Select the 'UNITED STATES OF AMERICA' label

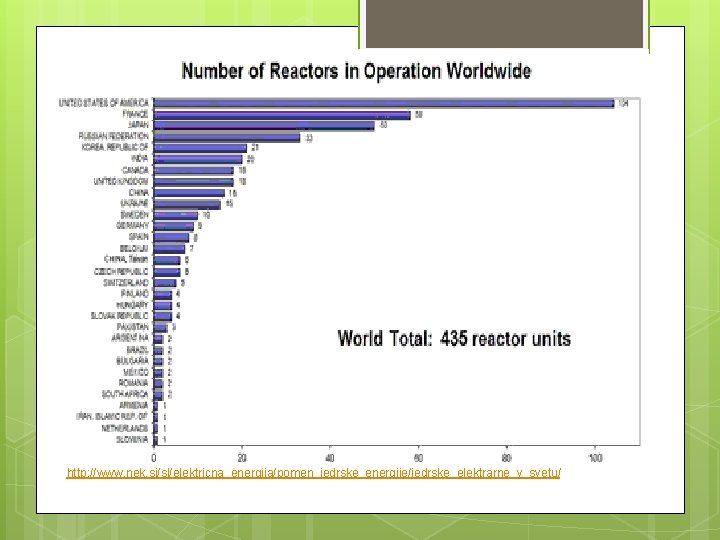(x=104, y=102)
